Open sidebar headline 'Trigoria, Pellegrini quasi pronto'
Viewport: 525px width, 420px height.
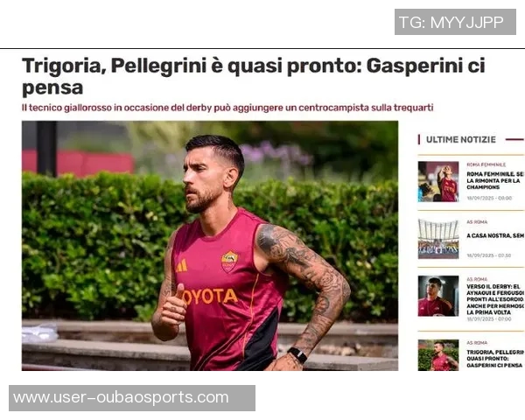tap(495, 359)
